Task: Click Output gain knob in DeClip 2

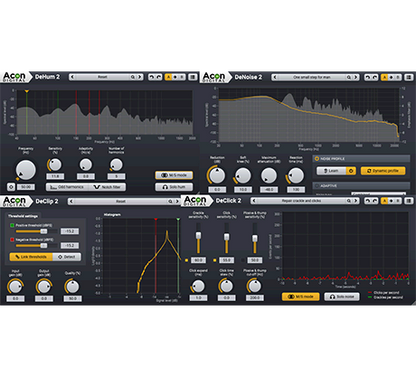Action: click(44, 286)
